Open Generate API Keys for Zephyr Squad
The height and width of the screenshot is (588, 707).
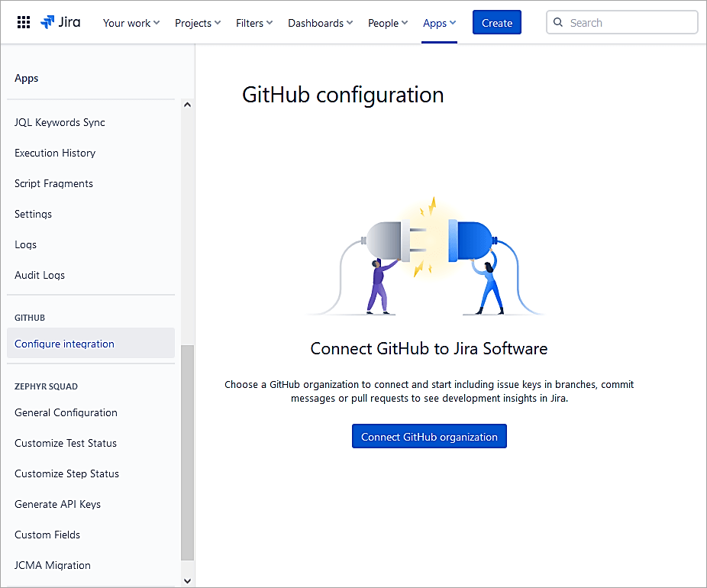tap(59, 504)
